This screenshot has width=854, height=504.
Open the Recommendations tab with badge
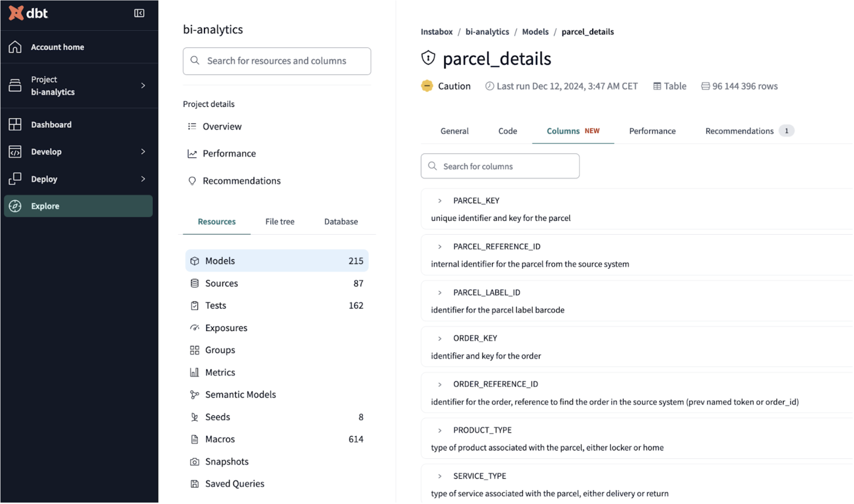(x=749, y=131)
